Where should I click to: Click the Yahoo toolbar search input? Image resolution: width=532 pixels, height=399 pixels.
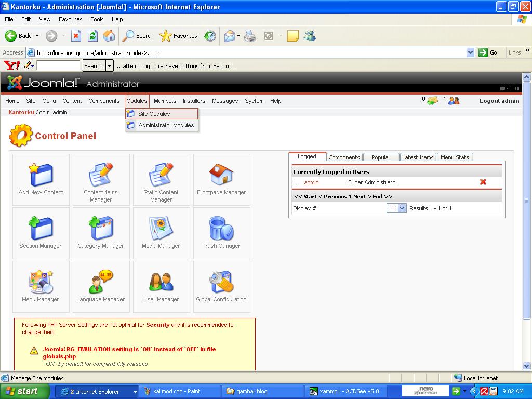pyautogui.click(x=58, y=66)
